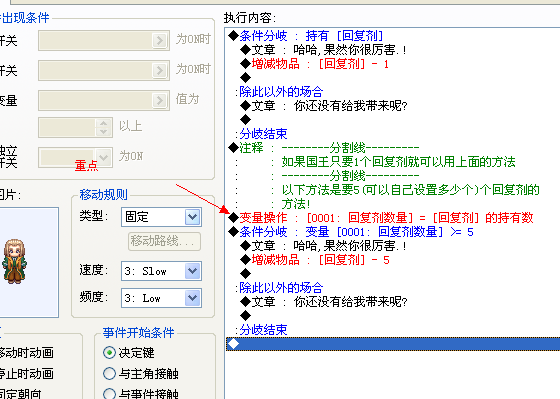Select the 注释 分割线 comment line
The image size is (560, 399).
324,148
